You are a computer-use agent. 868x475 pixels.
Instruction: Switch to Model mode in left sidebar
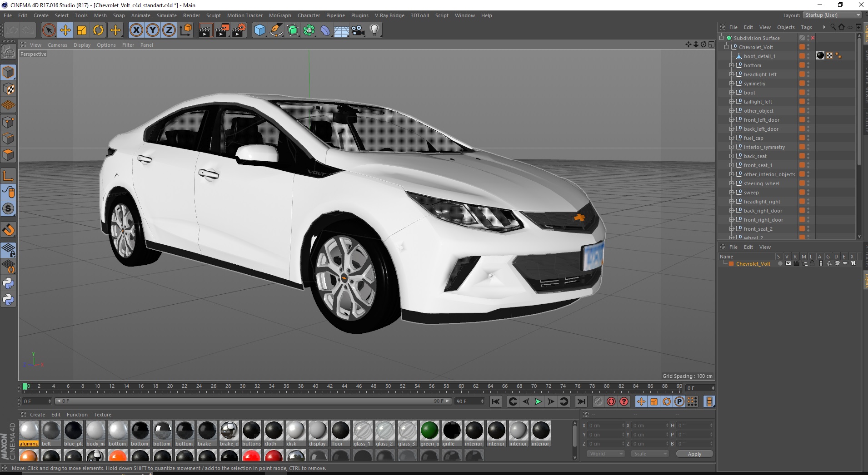pos(9,73)
